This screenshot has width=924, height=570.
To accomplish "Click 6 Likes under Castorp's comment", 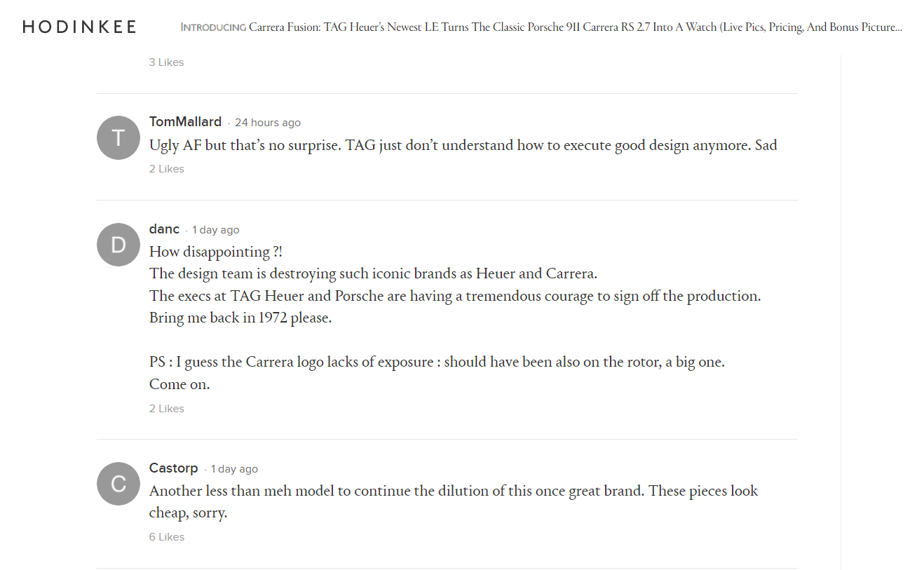I will [166, 537].
